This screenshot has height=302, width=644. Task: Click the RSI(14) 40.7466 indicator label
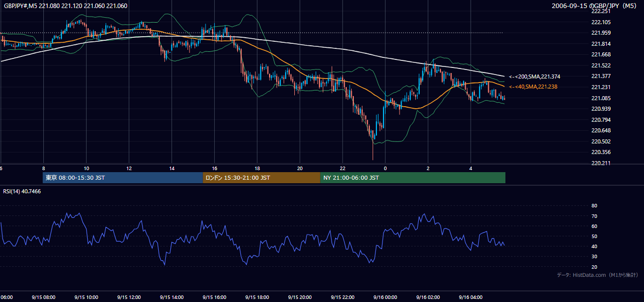tap(22, 191)
